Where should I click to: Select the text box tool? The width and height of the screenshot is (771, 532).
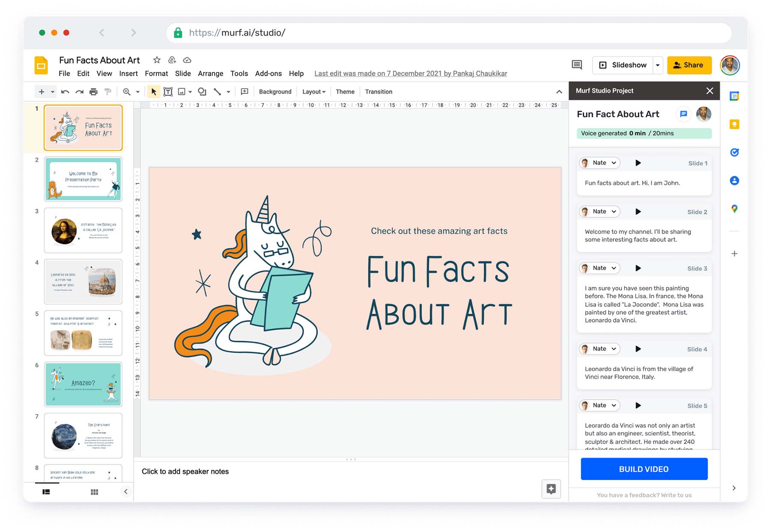click(168, 92)
